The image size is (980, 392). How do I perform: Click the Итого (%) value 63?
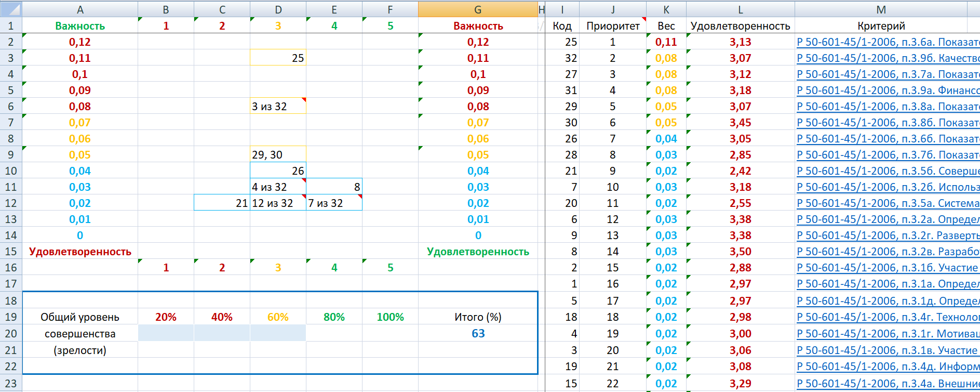coord(478,334)
